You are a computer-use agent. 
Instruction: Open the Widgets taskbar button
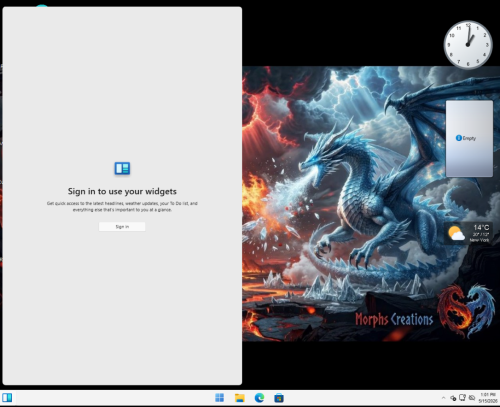[7, 398]
